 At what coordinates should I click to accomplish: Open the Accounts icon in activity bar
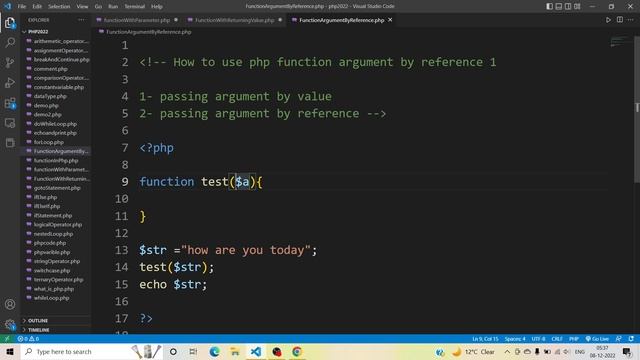coord(10,304)
